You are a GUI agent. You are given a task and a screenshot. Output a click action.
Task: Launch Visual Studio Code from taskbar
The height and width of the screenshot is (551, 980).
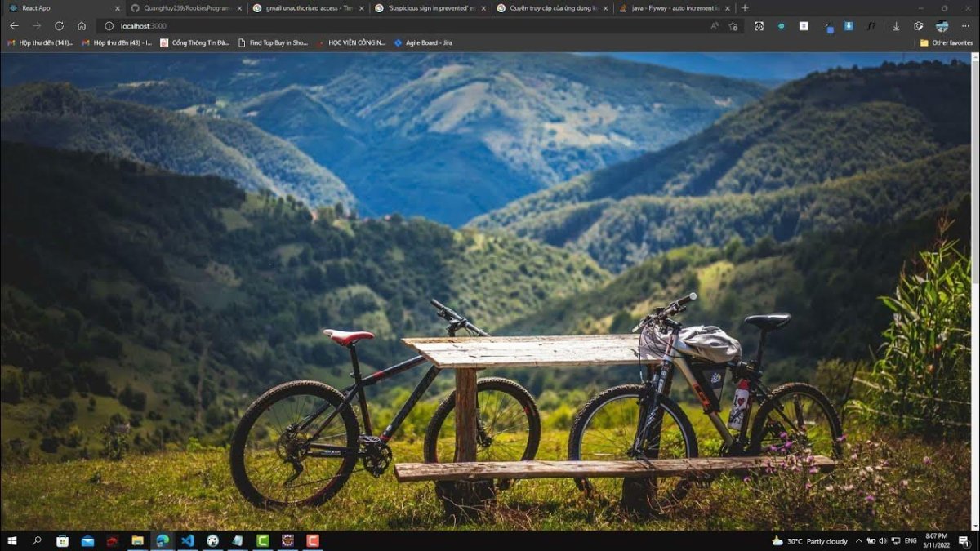[187, 540]
